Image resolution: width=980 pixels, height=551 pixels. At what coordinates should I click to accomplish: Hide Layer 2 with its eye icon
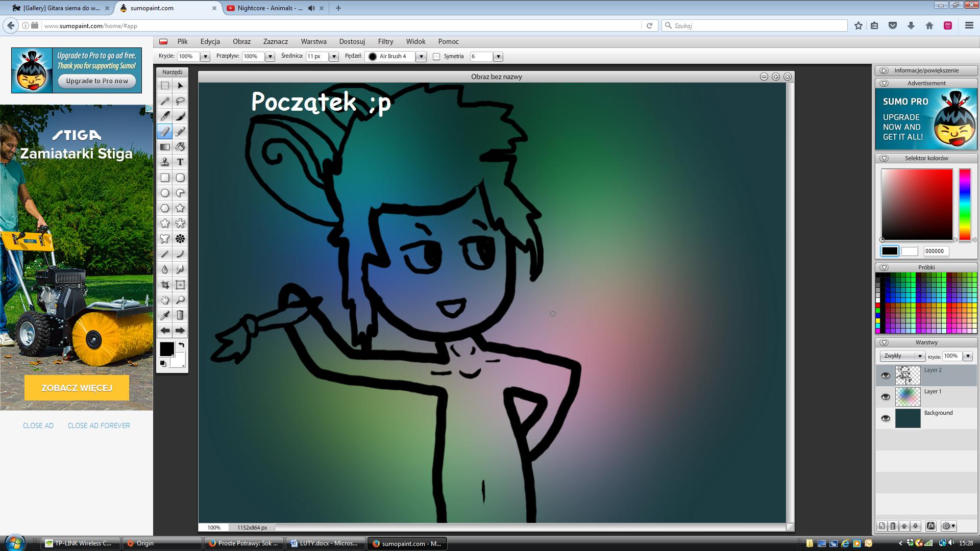[x=886, y=375]
